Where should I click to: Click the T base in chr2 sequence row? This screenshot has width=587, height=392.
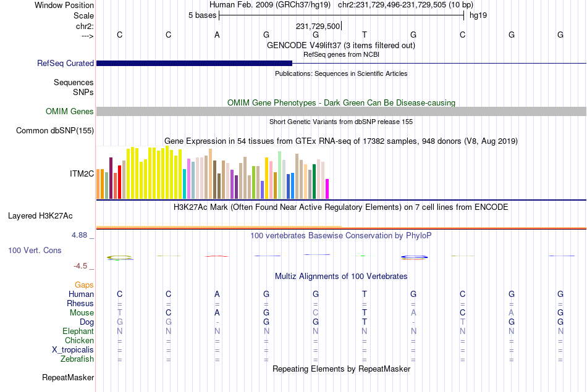(x=365, y=35)
